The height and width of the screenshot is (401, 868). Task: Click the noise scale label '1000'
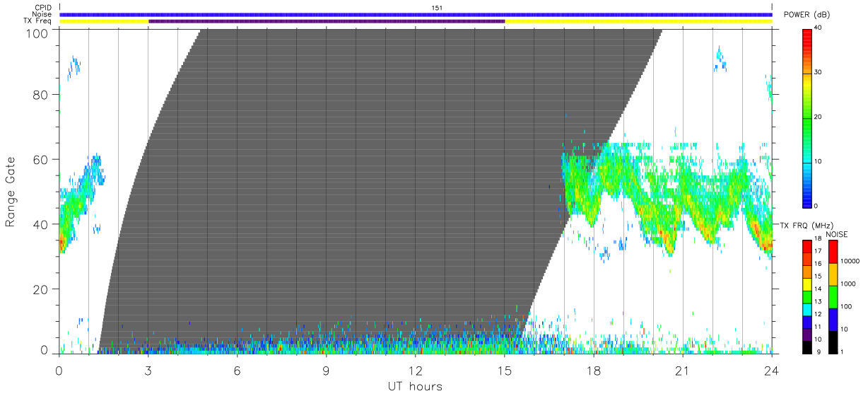(848, 284)
